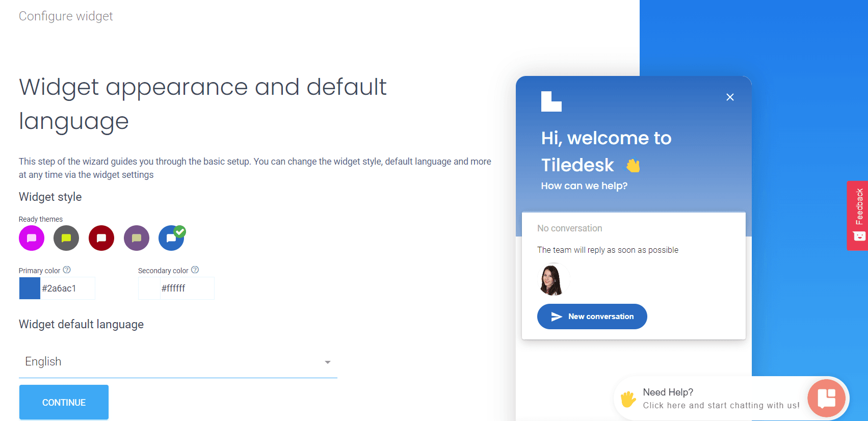Screen dimensions: 868x421
Task: Click the 'How can we help?' text
Action: coord(584,186)
